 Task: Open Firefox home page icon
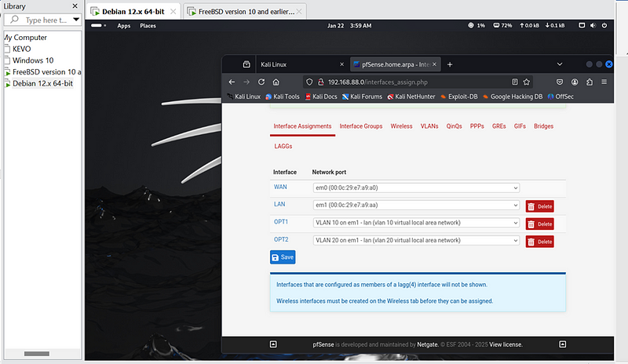(276, 82)
